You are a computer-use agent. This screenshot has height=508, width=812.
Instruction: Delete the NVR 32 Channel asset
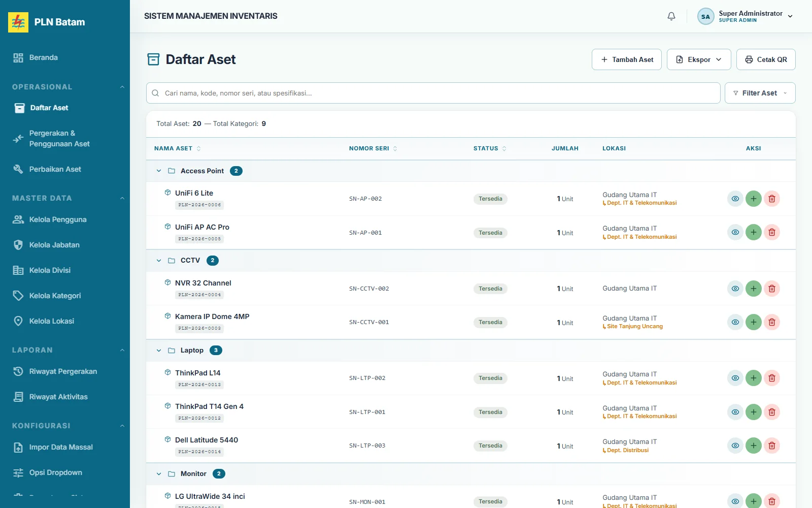click(772, 289)
